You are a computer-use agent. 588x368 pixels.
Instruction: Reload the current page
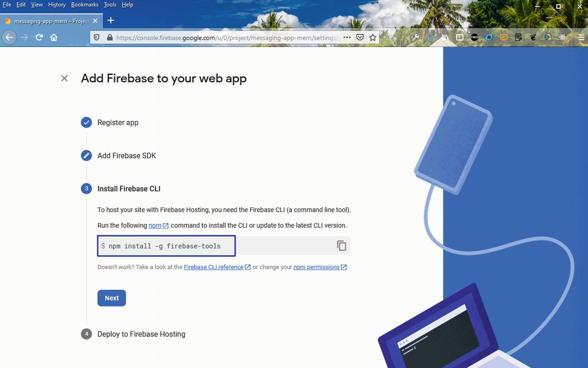[39, 37]
